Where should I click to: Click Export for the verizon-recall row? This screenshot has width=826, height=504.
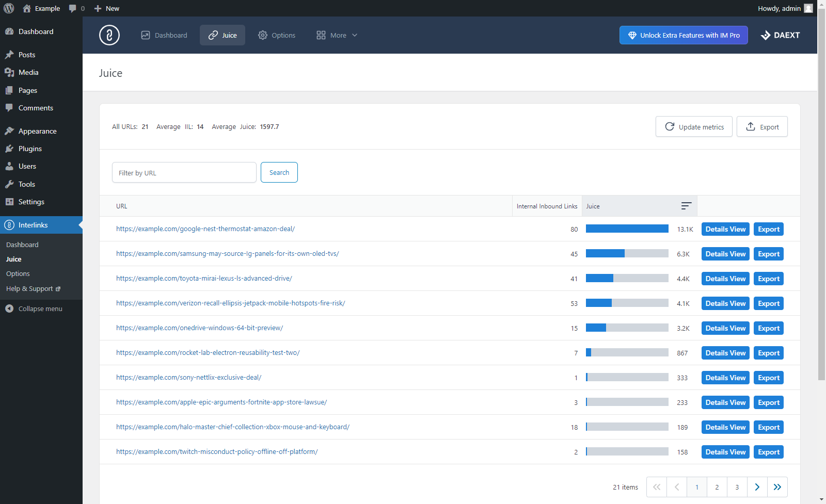769,303
